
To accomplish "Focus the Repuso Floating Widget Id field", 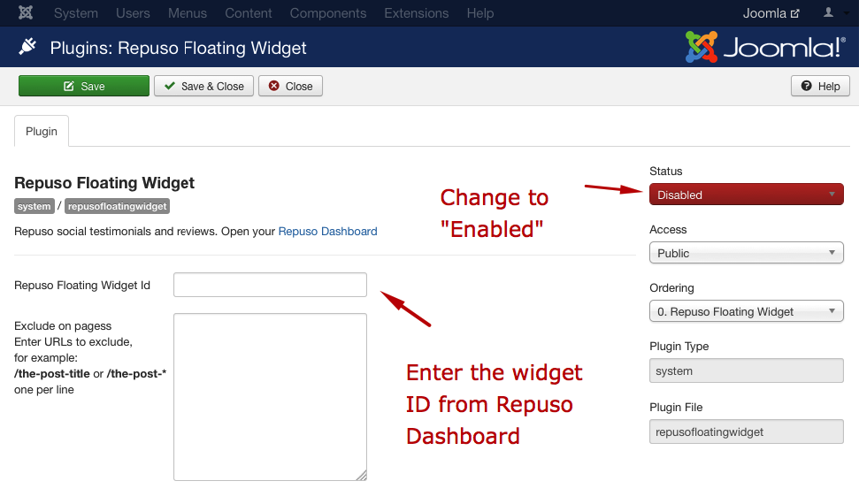I will click(x=270, y=285).
